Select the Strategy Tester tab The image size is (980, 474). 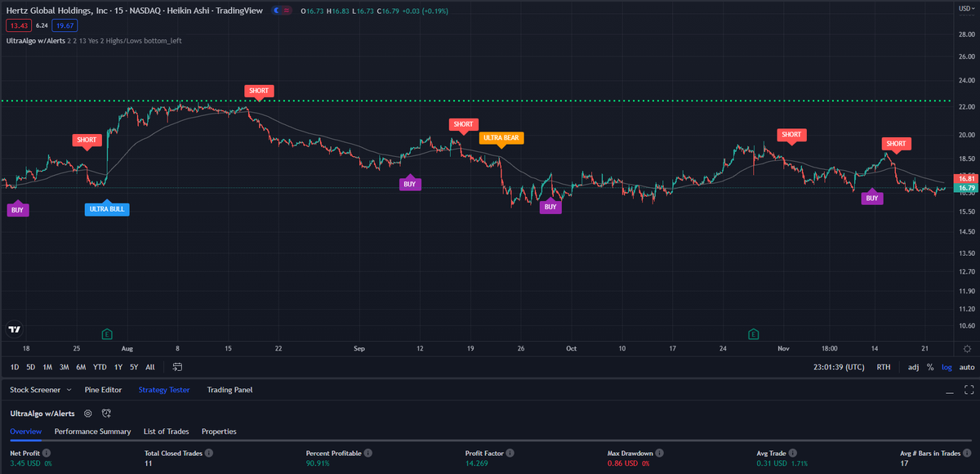click(x=164, y=390)
